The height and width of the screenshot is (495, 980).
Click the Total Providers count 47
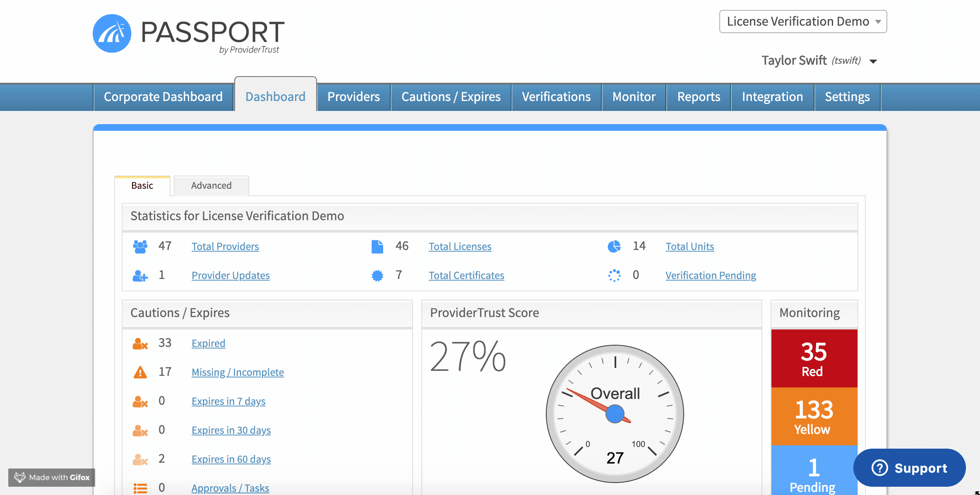[x=165, y=246]
